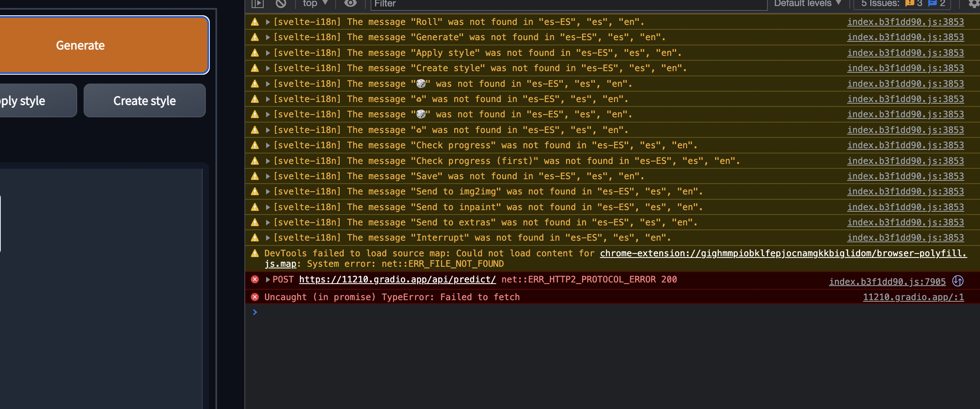The image size is (980, 409).
Task: Open the 5 Issues panel
Action: point(880,3)
